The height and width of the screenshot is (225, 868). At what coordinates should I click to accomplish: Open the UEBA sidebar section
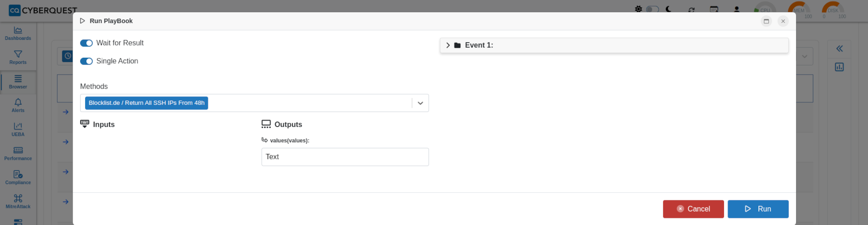(x=18, y=129)
